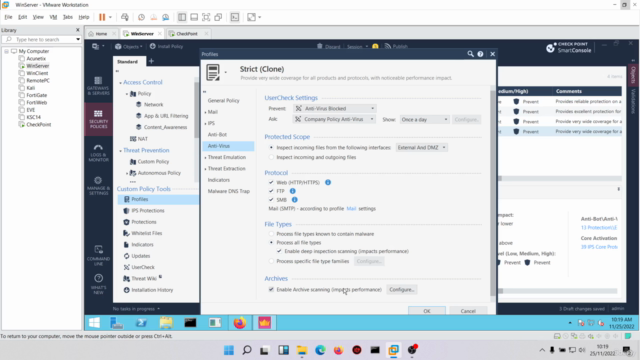This screenshot has width=640, height=360.
Task: Click Install Policy in SmartConsole toolbar
Action: pyautogui.click(x=167, y=47)
